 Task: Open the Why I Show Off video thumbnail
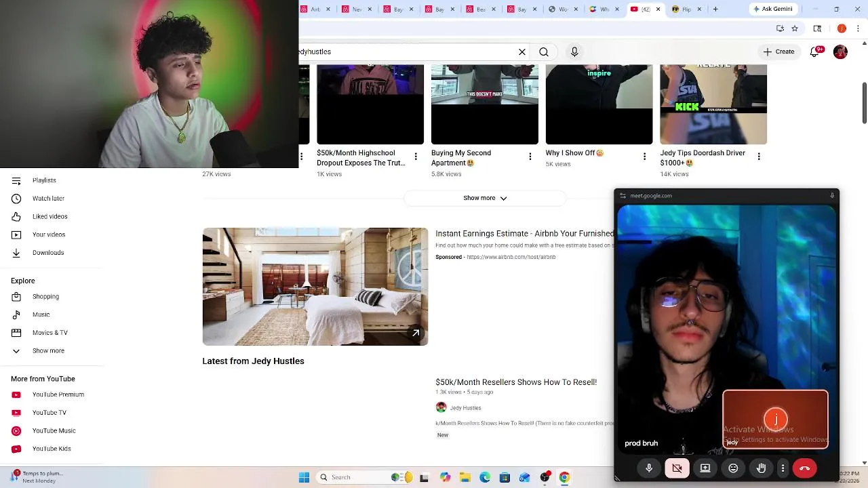coord(599,104)
